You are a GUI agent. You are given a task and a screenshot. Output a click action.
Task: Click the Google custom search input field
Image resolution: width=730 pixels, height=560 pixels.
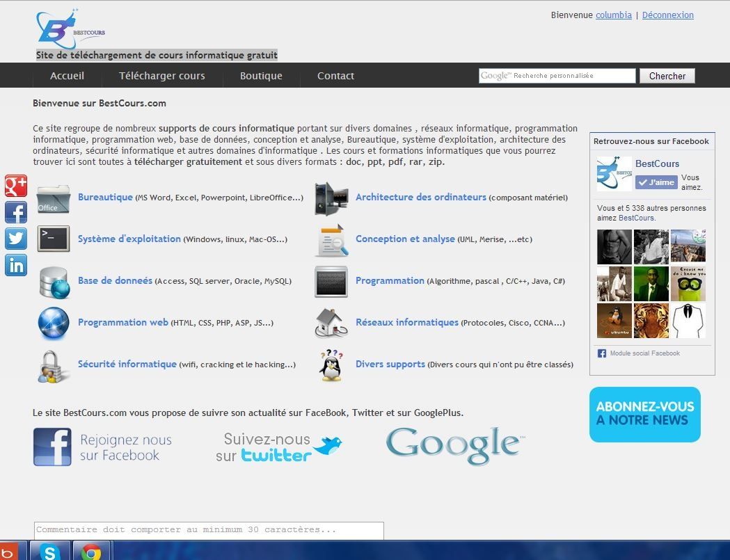(x=557, y=76)
